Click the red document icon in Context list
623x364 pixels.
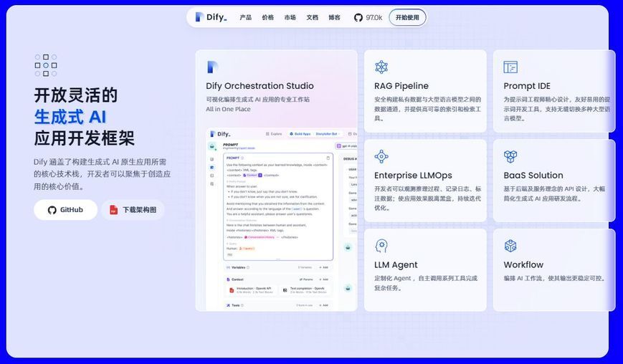pyautogui.click(x=232, y=290)
